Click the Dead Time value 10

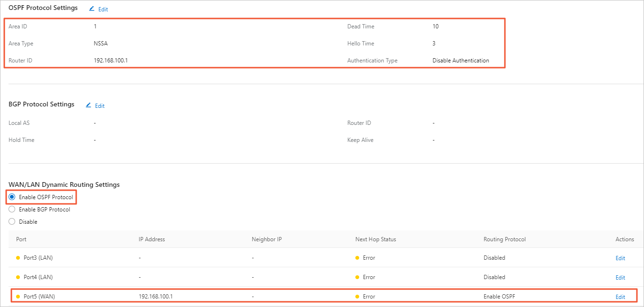435,26
